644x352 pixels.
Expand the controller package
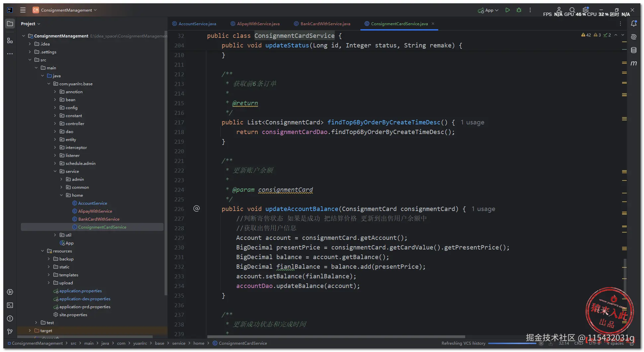[x=55, y=123]
